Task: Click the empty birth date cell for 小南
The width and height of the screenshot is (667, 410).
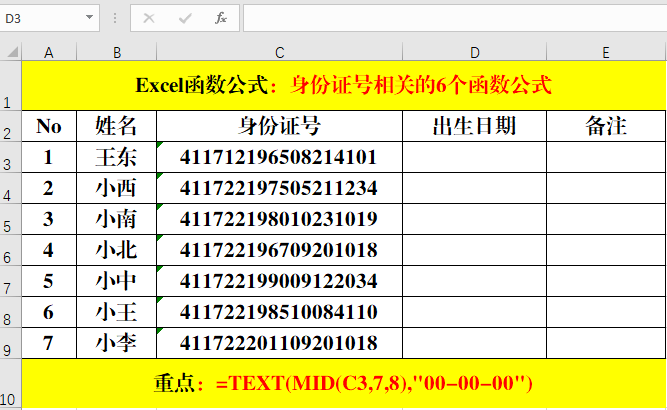Action: coord(474,219)
